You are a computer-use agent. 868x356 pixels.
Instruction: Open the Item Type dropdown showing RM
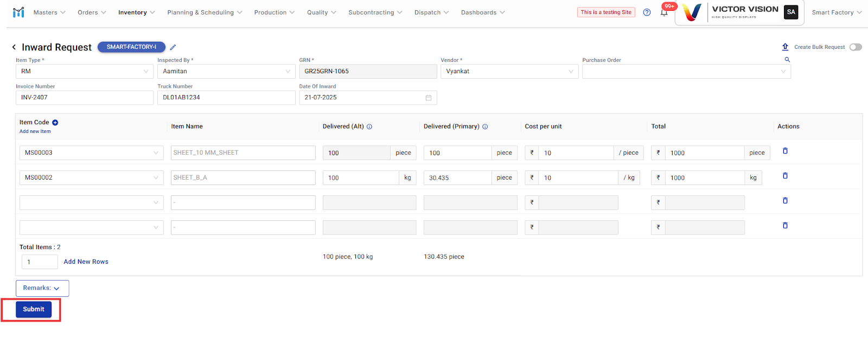85,72
